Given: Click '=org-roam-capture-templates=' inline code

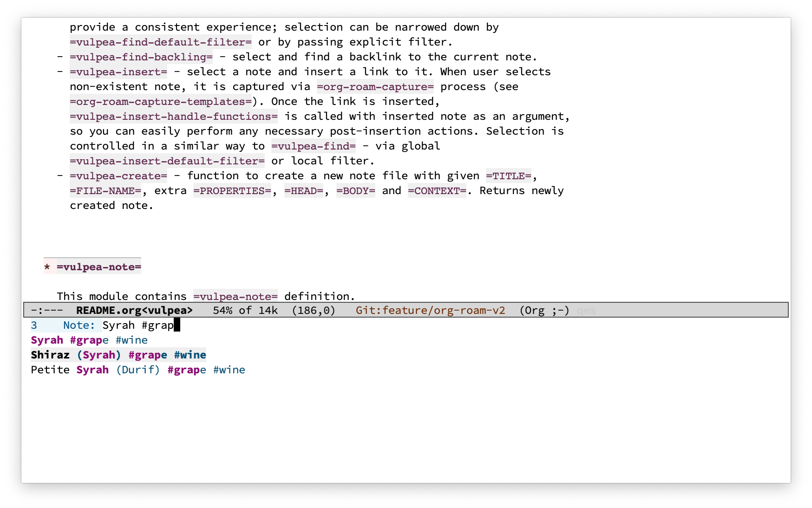Looking at the screenshot, I should 161,101.
